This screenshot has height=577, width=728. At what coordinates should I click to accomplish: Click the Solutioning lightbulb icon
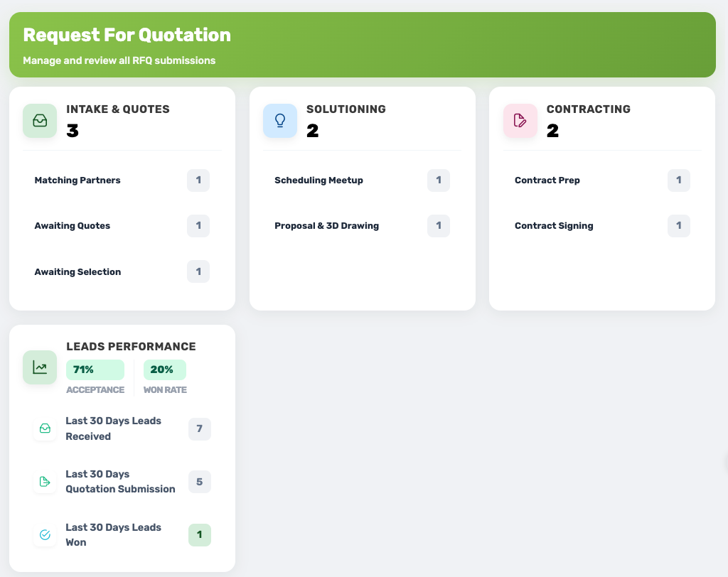coord(280,121)
